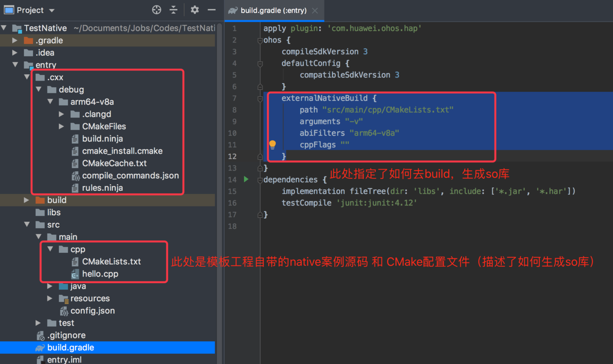Viewport: 613px width, 364px height.
Task: Expand the resources folder
Action: point(50,298)
